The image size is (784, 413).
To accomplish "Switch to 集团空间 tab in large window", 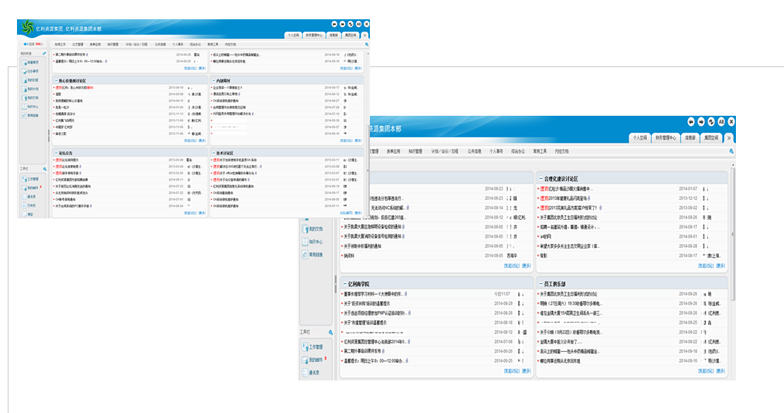I will [712, 138].
